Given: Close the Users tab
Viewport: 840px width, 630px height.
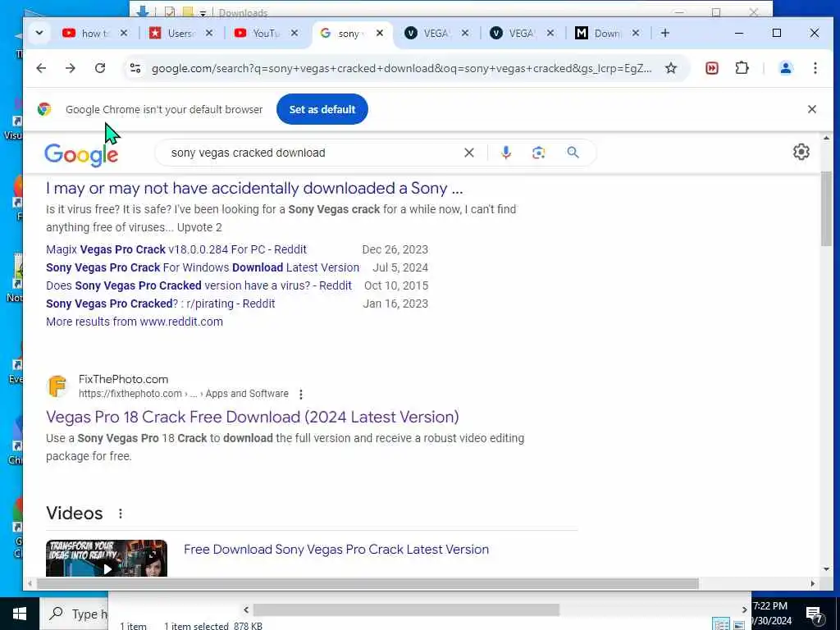Looking at the screenshot, I should coord(209,33).
